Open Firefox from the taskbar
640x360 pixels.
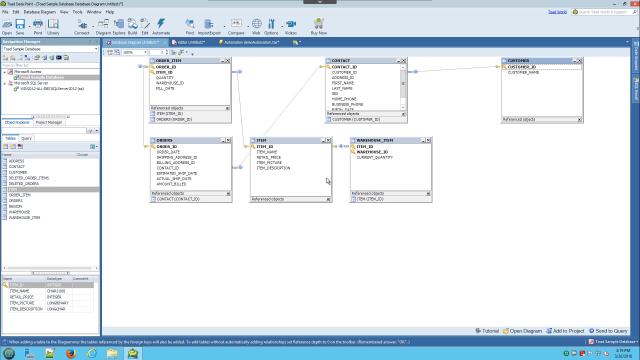pyautogui.click(x=71, y=353)
